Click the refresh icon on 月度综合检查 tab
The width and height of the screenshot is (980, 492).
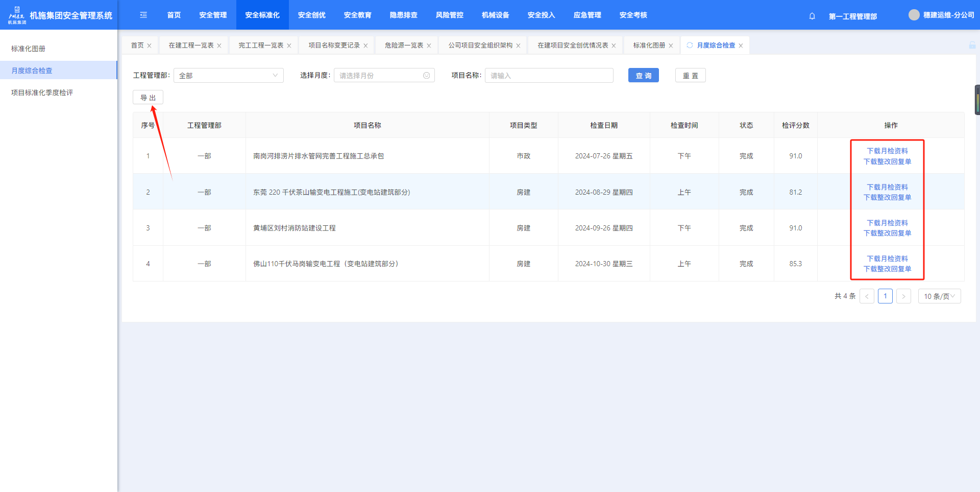tap(690, 45)
